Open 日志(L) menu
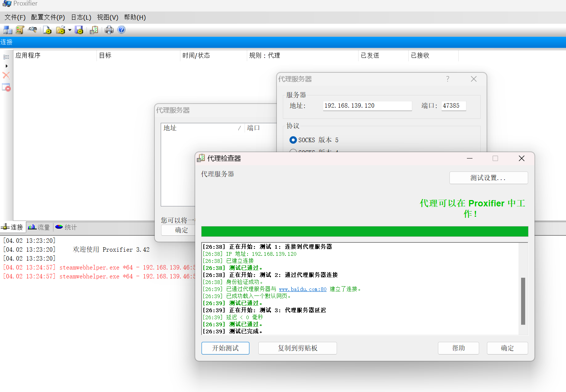Viewport: 566px width, 392px height. [81, 17]
